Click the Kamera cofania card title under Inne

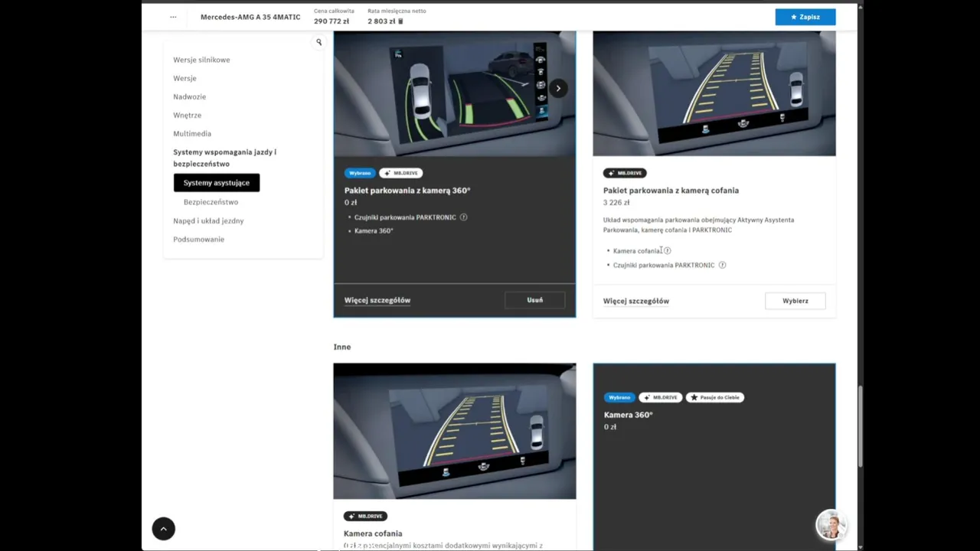(373, 533)
